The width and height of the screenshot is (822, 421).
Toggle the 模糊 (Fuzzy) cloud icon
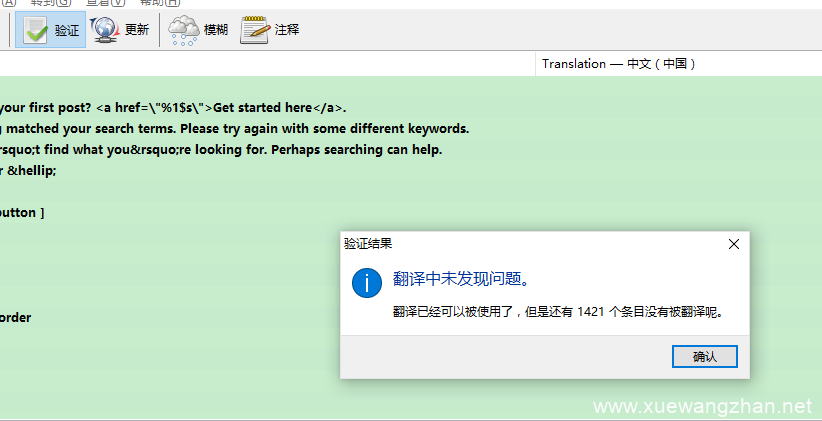click(x=184, y=30)
